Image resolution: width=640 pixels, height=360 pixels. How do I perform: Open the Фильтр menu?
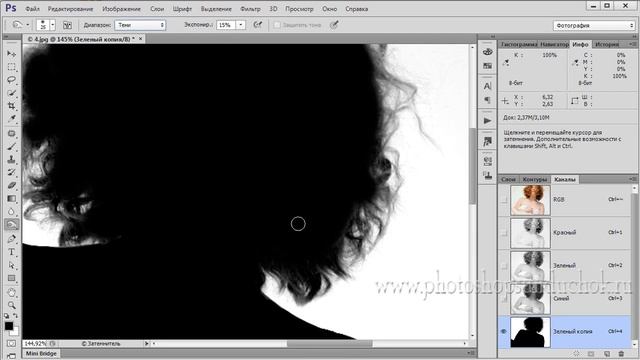click(250, 9)
